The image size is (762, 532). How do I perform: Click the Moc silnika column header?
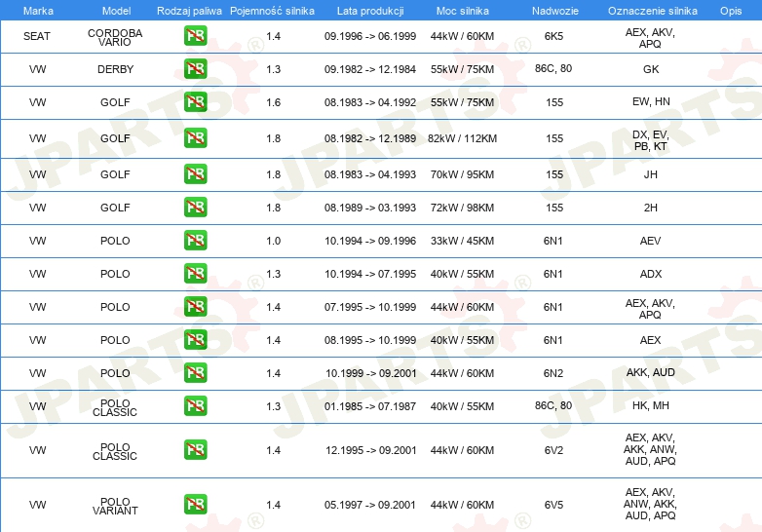pyautogui.click(x=462, y=11)
